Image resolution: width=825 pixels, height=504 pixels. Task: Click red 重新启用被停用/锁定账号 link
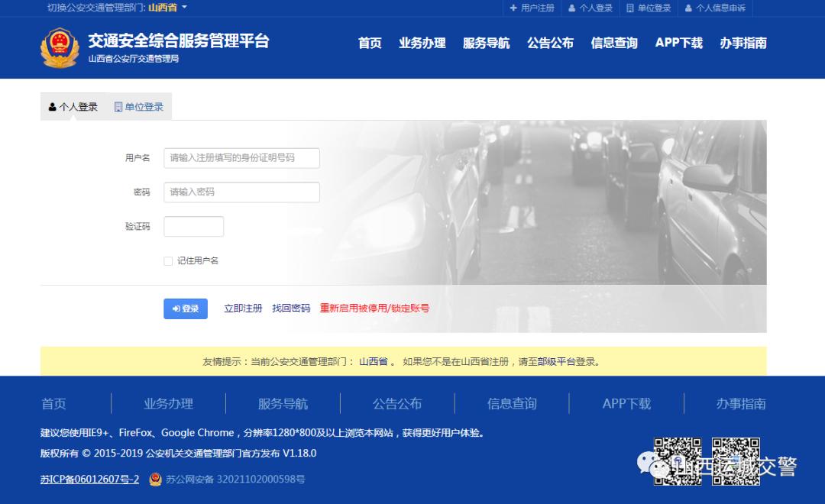[x=374, y=309]
